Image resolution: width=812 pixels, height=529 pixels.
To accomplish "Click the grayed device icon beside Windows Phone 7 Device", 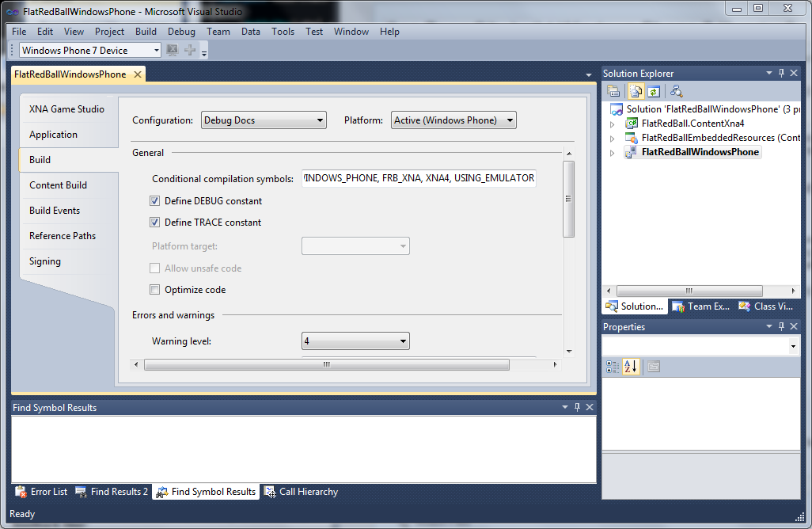I will point(173,50).
